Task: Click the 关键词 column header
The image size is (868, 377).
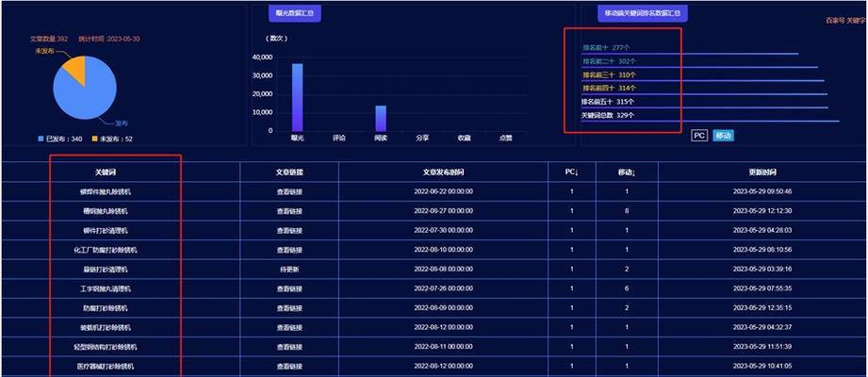Action: point(106,172)
